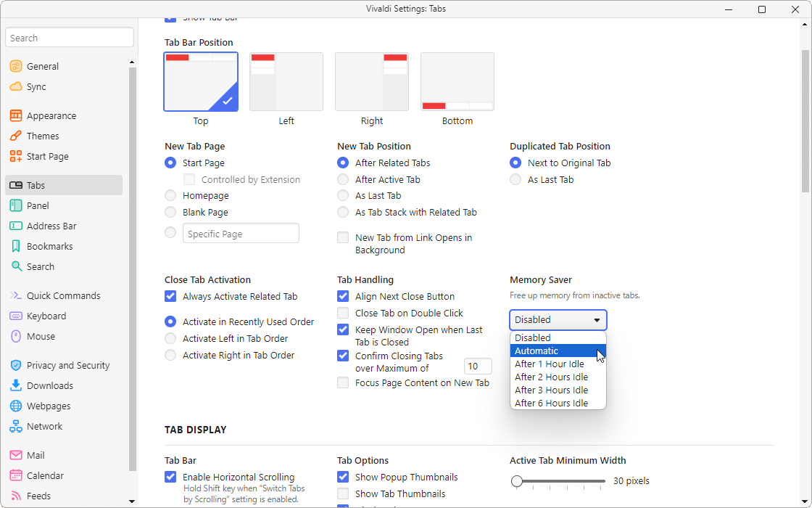
Task: Open the Bookmarks icon in sidebar
Action: click(x=16, y=246)
